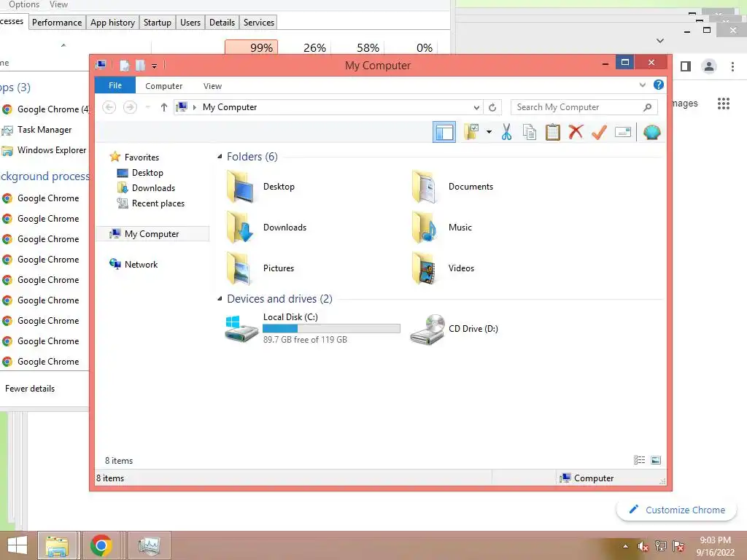Select Windows Explorer process in Task Manager
The height and width of the screenshot is (560, 747).
(x=44, y=150)
